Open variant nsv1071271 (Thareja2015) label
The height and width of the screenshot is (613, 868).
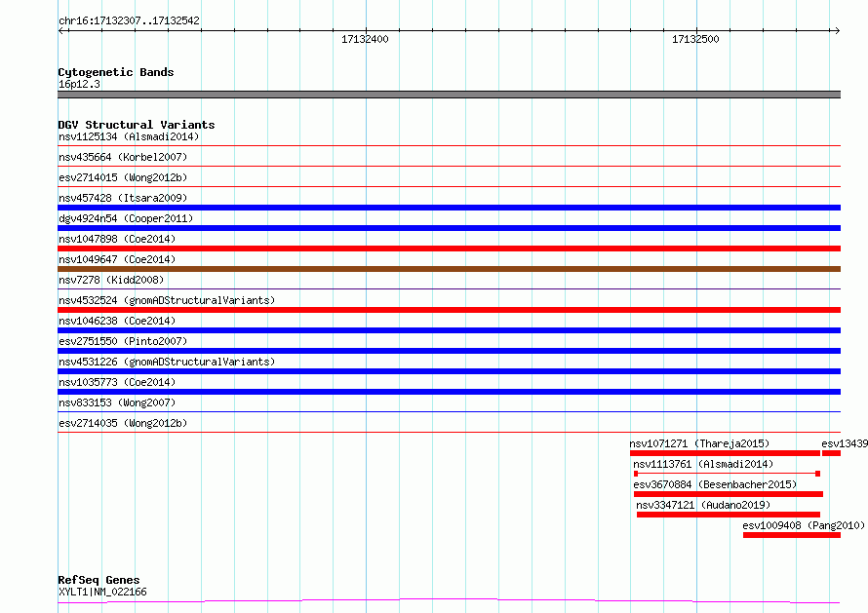(x=699, y=443)
